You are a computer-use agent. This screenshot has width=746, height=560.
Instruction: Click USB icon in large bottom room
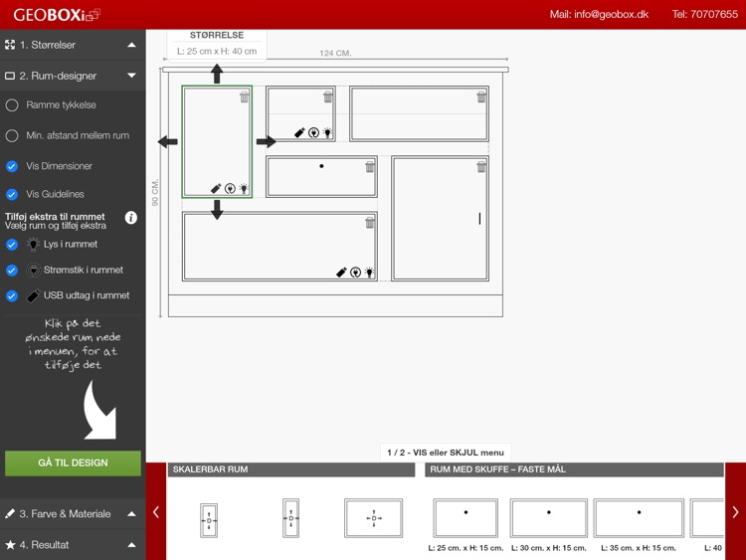point(341,273)
